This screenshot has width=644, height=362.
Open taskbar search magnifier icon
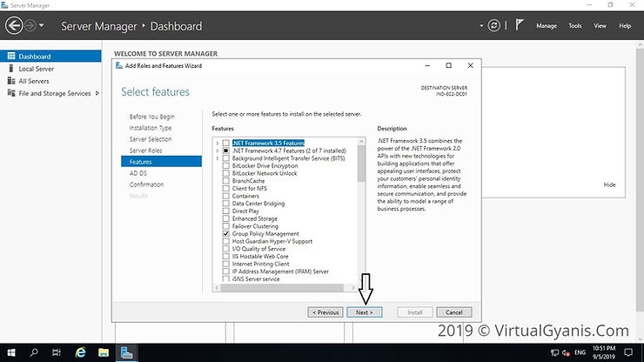tap(34, 352)
